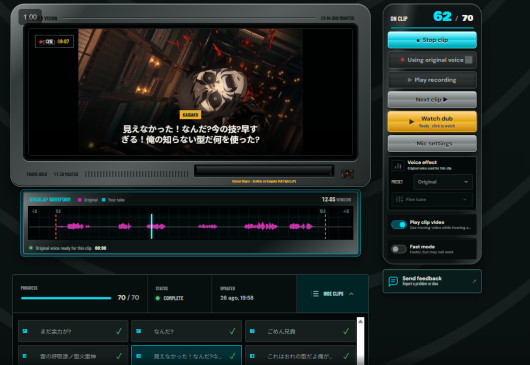Screen dimensions: 530x365
Task: Enable the Fast mode toggle
Action: (399, 249)
